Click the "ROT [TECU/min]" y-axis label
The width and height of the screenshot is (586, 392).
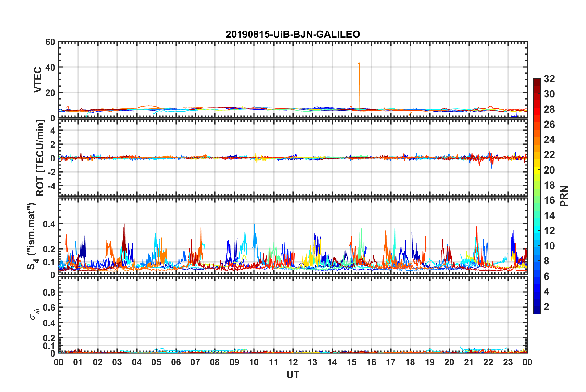pyautogui.click(x=40, y=158)
